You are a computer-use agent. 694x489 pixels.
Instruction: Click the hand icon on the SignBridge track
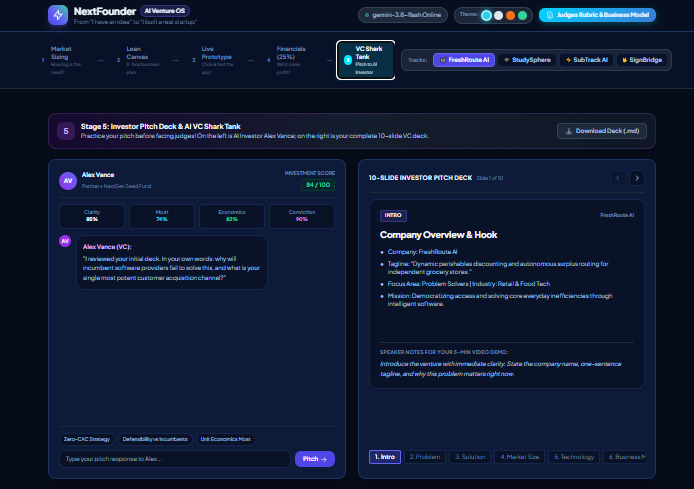[625, 60]
